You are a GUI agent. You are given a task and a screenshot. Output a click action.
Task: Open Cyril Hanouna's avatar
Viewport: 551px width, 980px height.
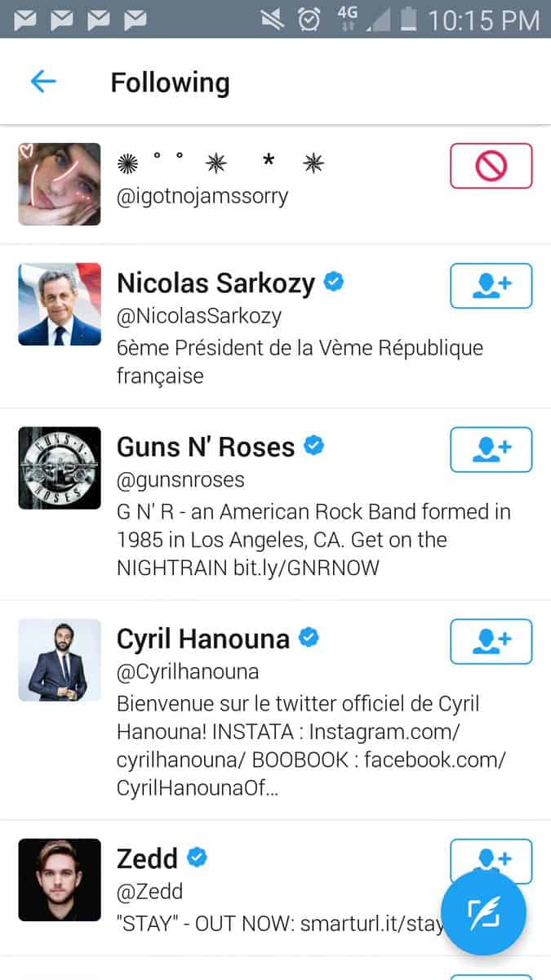[x=60, y=660]
